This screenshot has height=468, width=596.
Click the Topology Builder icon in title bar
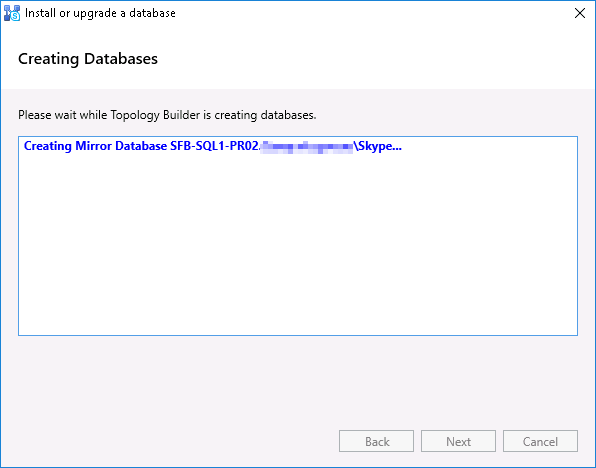[x=12, y=13]
